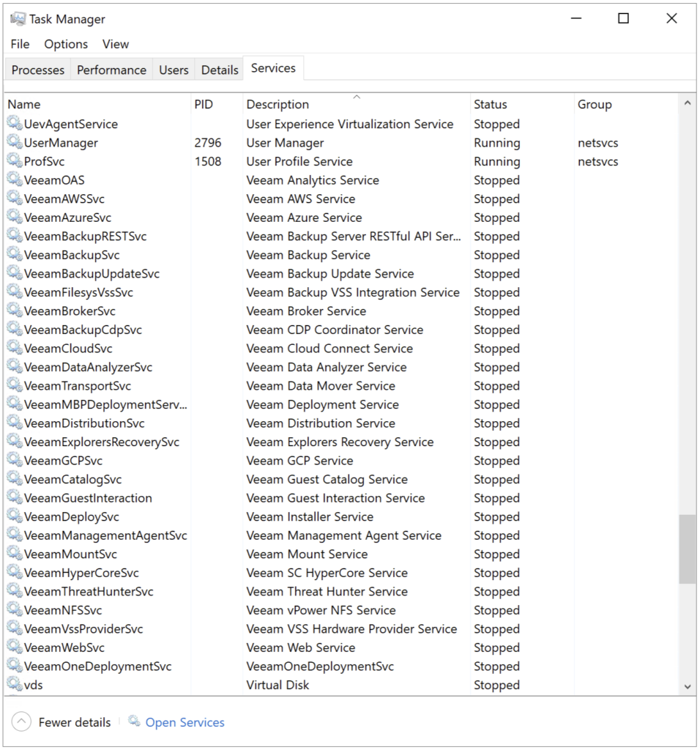
Task: Click PID 2796 of UserManager
Action: [x=207, y=143]
